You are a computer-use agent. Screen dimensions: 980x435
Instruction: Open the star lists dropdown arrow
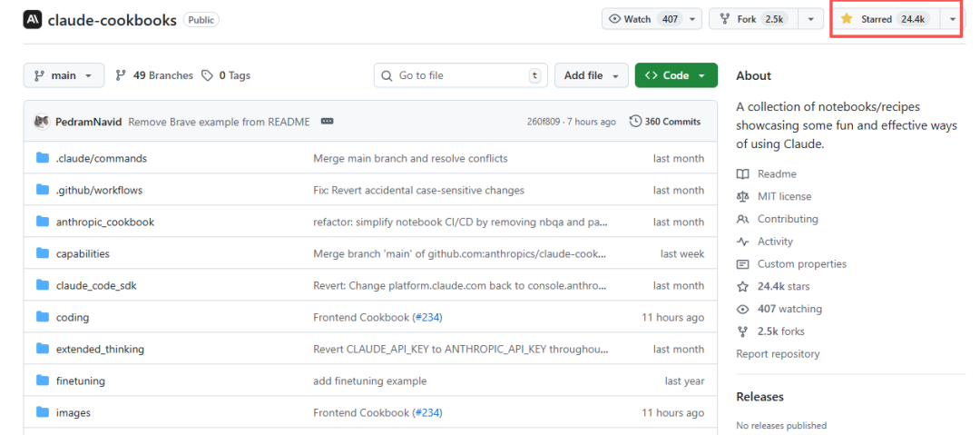pyautogui.click(x=952, y=19)
